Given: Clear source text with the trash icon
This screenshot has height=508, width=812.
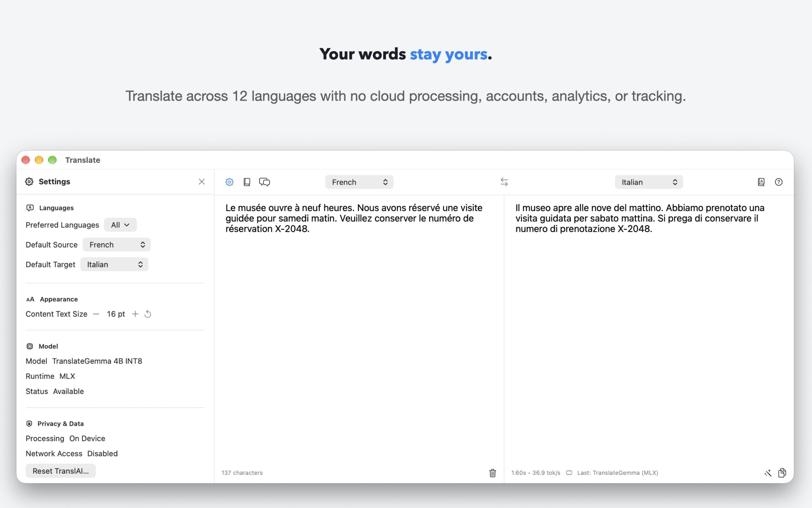Looking at the screenshot, I should pos(492,473).
